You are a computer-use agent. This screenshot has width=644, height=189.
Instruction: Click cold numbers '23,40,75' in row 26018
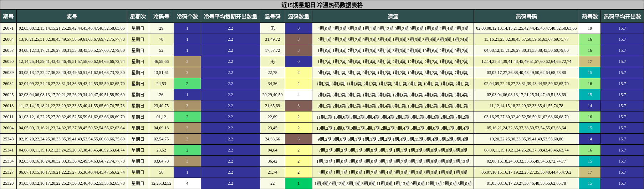(161, 106)
